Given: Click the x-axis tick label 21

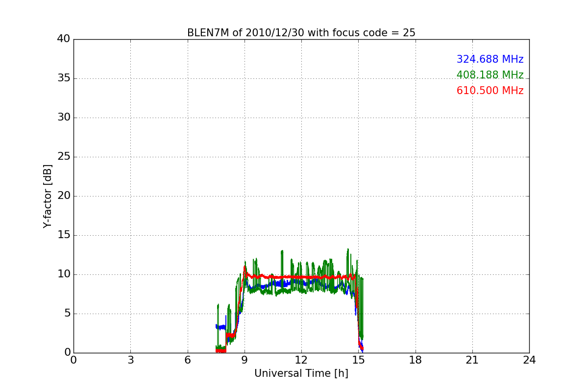Looking at the screenshot, I should point(472,360).
